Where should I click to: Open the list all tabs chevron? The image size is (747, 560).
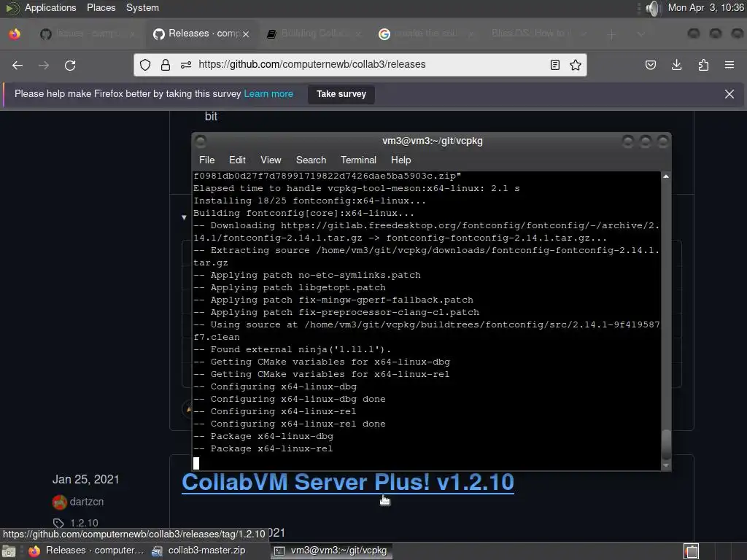[x=640, y=34]
